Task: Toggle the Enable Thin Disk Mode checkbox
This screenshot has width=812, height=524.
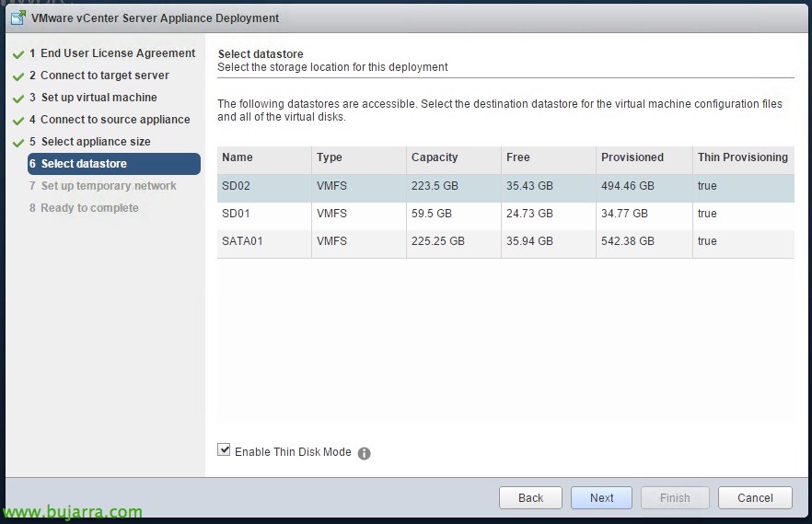Action: (224, 449)
